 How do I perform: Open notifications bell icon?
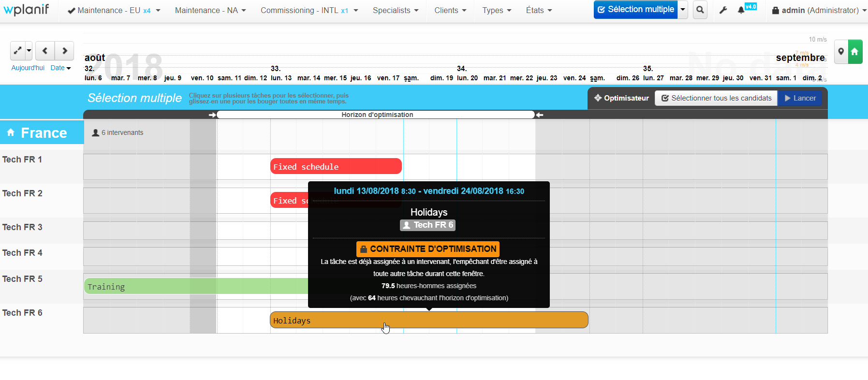[741, 10]
